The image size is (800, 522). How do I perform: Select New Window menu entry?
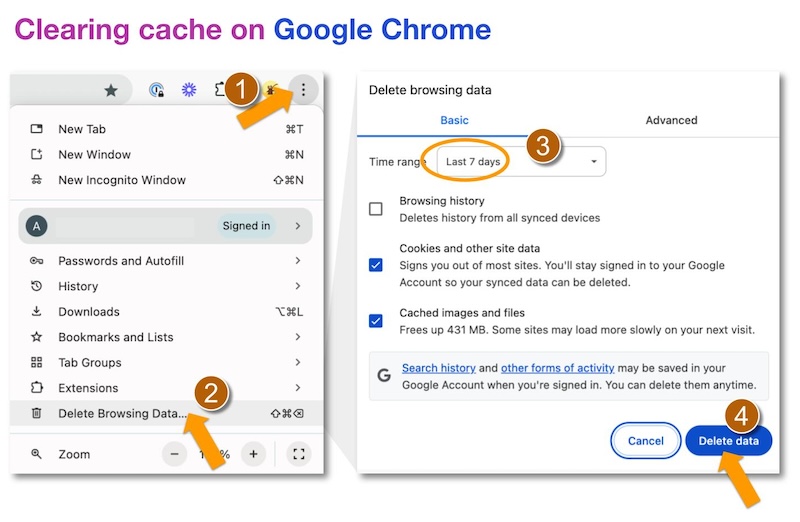[167, 155]
